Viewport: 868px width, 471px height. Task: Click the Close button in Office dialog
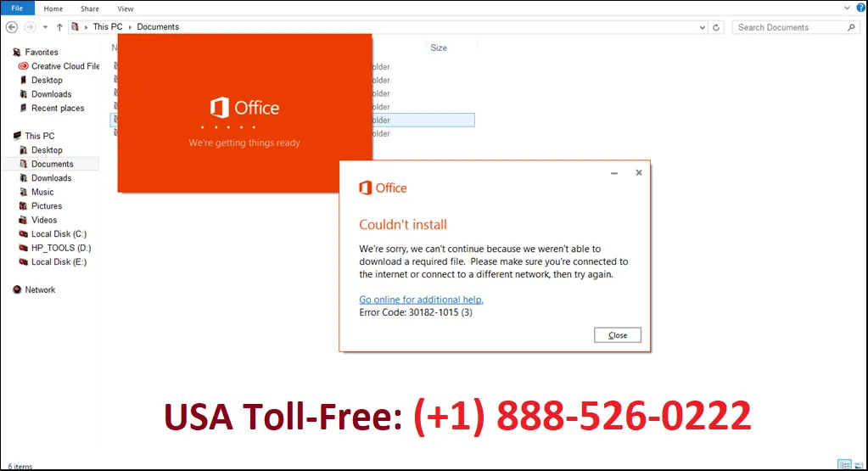point(618,335)
